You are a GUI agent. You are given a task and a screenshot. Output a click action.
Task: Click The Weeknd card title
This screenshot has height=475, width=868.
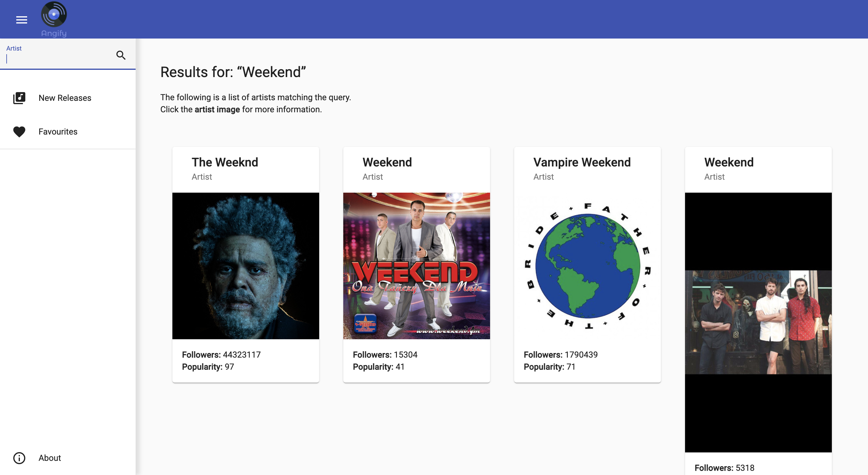225,162
